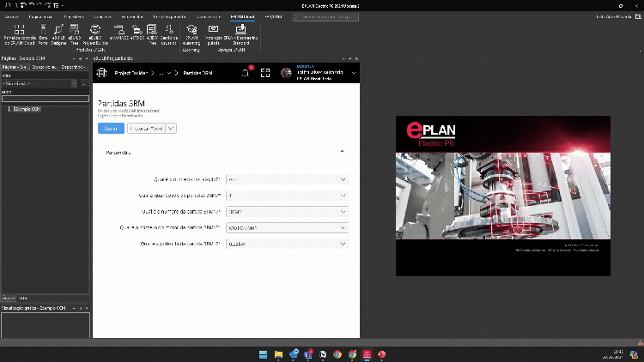Open the split-button arrow next to the export button
Screen dimensions: 644x362
[x=171, y=129]
